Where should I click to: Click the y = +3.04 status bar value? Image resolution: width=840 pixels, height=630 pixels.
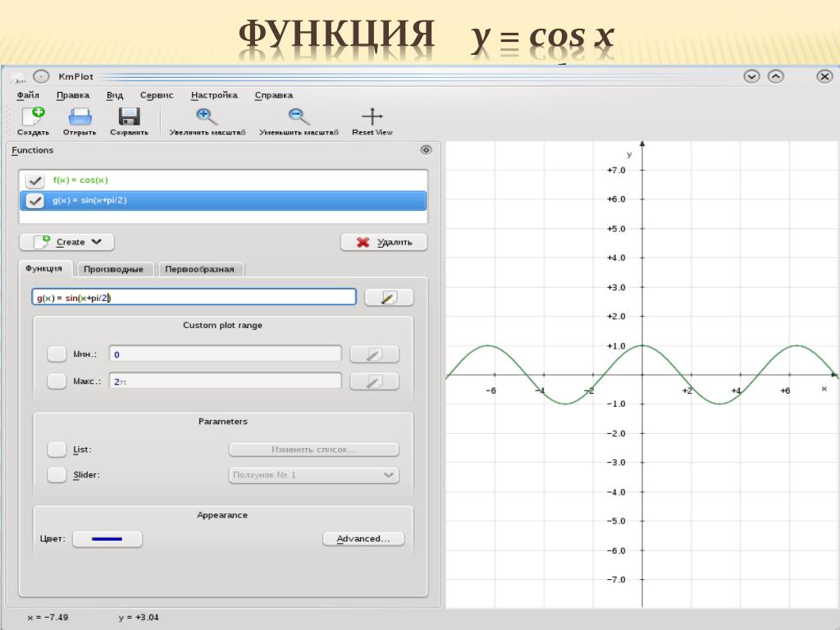(x=139, y=617)
